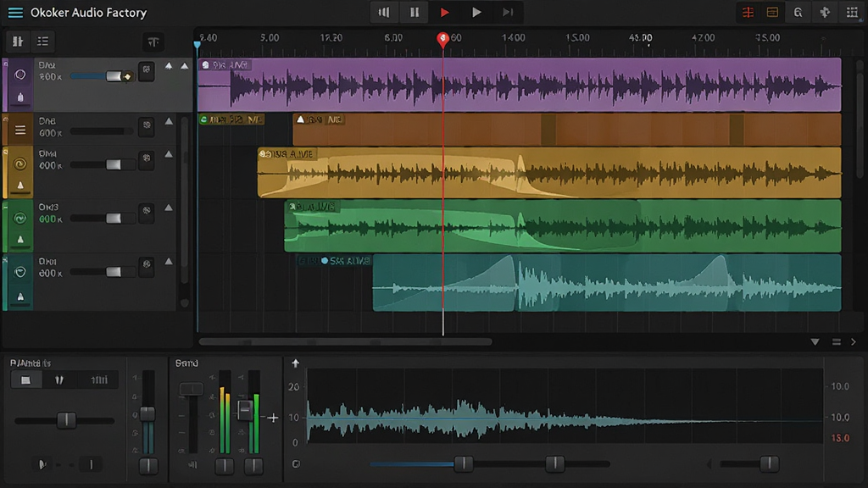Collapse the purple track using its first triangle
Viewport: 868px width, 488px height.
169,66
